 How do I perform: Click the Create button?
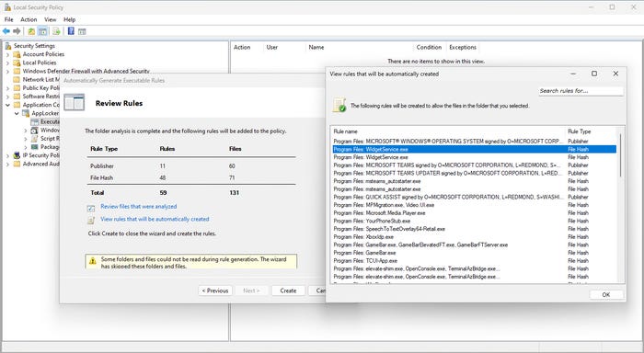288,290
